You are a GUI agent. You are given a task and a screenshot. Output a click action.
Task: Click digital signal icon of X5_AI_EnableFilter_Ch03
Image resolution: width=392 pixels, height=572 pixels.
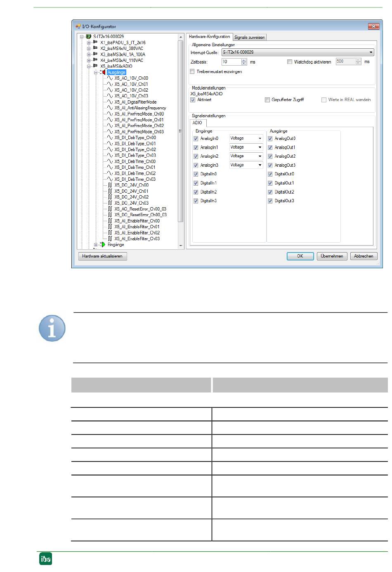tap(110, 239)
